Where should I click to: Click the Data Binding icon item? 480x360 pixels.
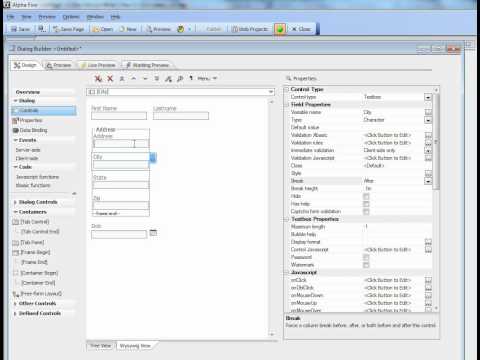click(15, 130)
